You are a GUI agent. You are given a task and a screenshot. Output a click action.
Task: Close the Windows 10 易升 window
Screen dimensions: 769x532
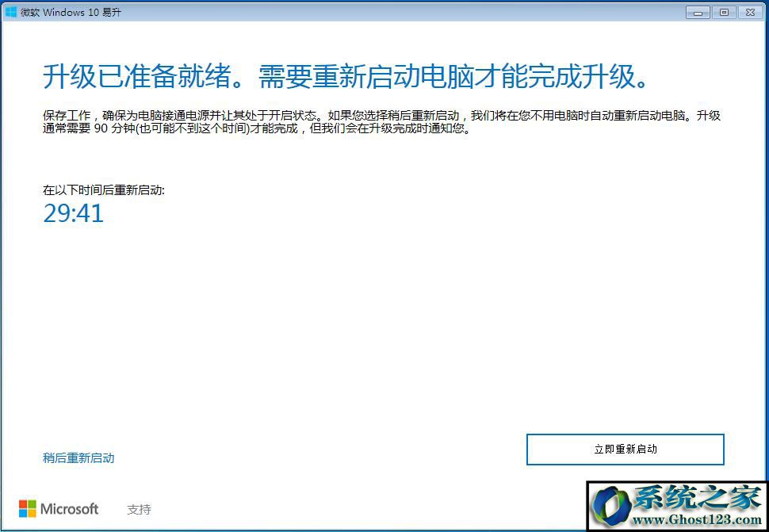[x=750, y=13]
